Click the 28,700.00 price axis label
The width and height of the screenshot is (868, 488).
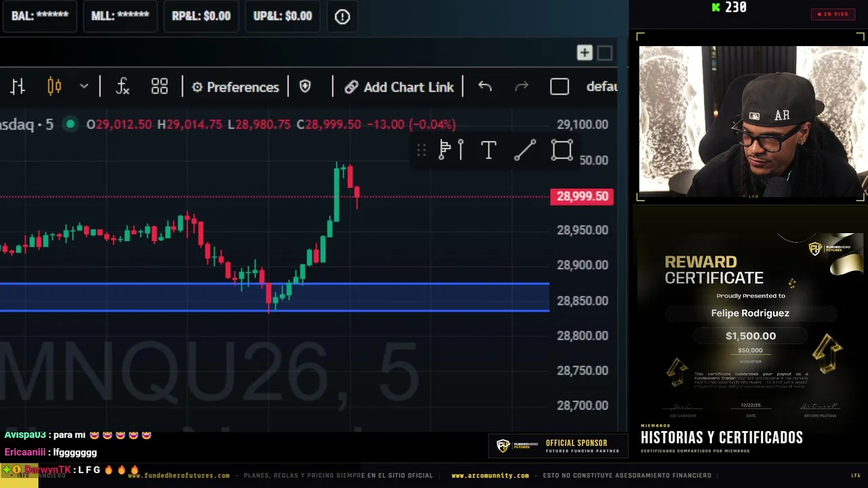pos(583,405)
